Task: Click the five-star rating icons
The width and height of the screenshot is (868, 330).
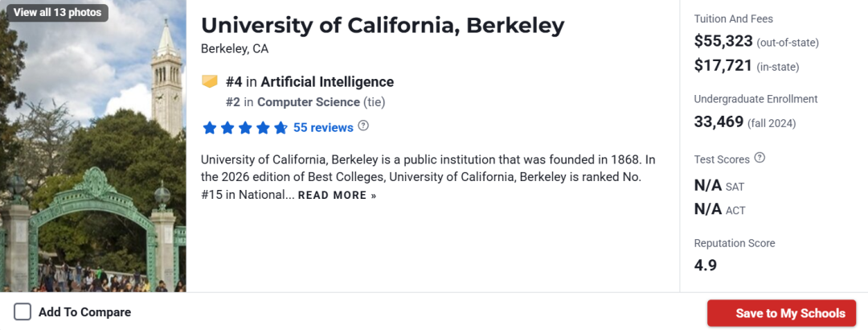Action: (x=245, y=127)
